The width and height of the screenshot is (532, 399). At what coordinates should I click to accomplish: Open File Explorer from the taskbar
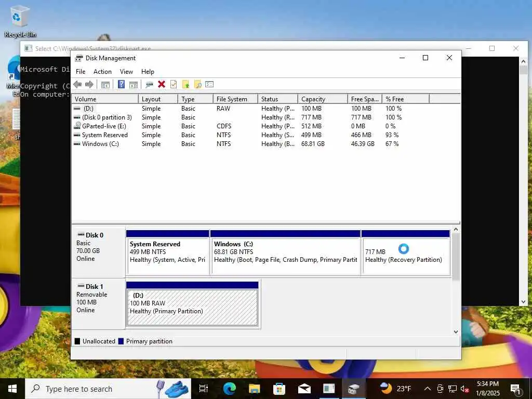[x=254, y=389]
